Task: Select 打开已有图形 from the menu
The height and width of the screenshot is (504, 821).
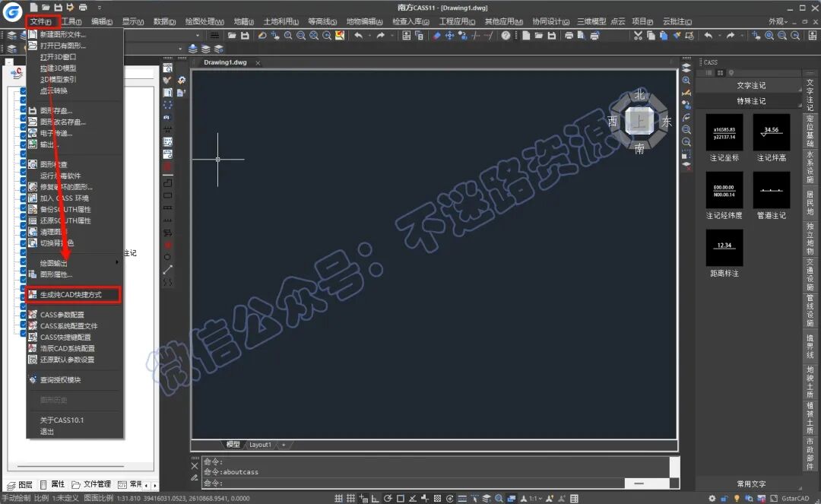Action: pyautogui.click(x=74, y=46)
